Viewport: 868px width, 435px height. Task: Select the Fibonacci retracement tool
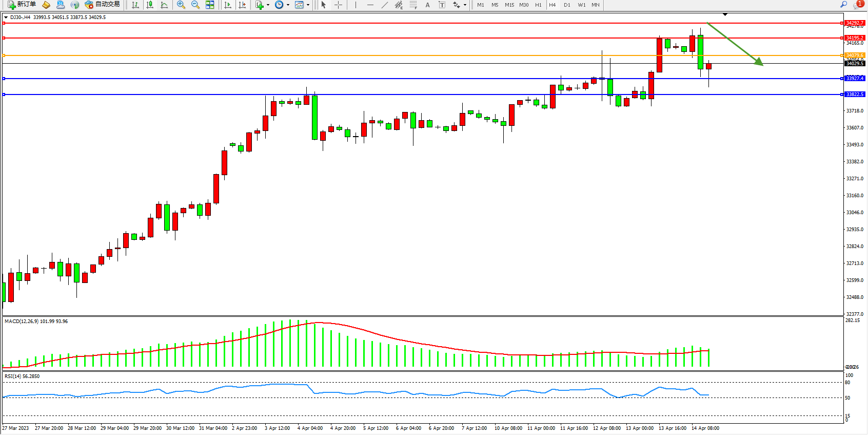pyautogui.click(x=413, y=5)
